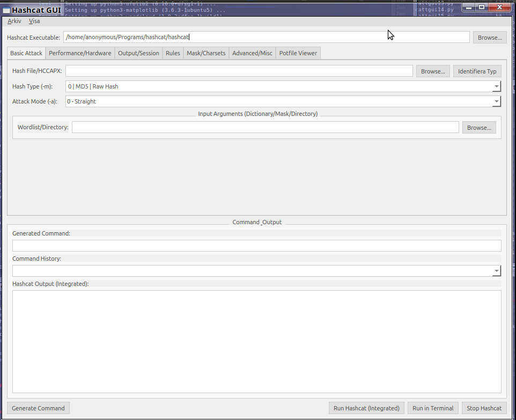Run Hashcat in integrated mode
Image resolution: width=516 pixels, height=420 pixels.
coord(366,408)
